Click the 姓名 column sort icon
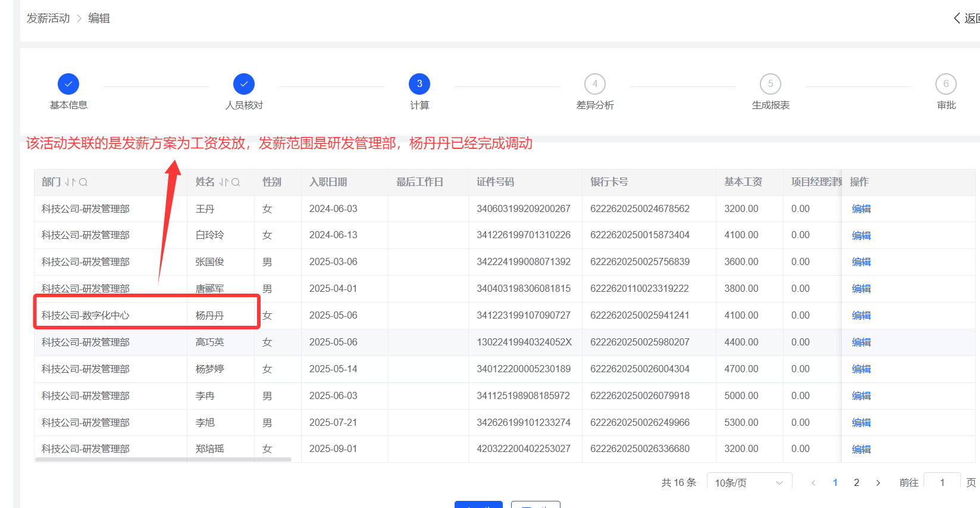980x508 pixels. (x=224, y=182)
